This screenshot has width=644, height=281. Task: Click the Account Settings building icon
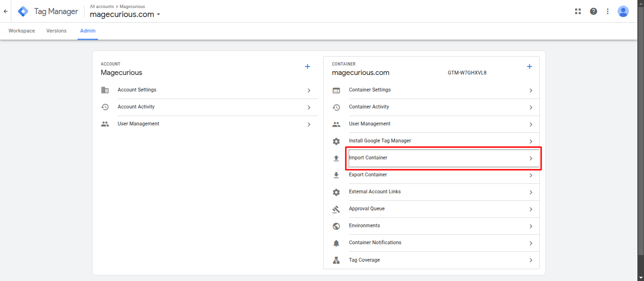[x=105, y=90]
